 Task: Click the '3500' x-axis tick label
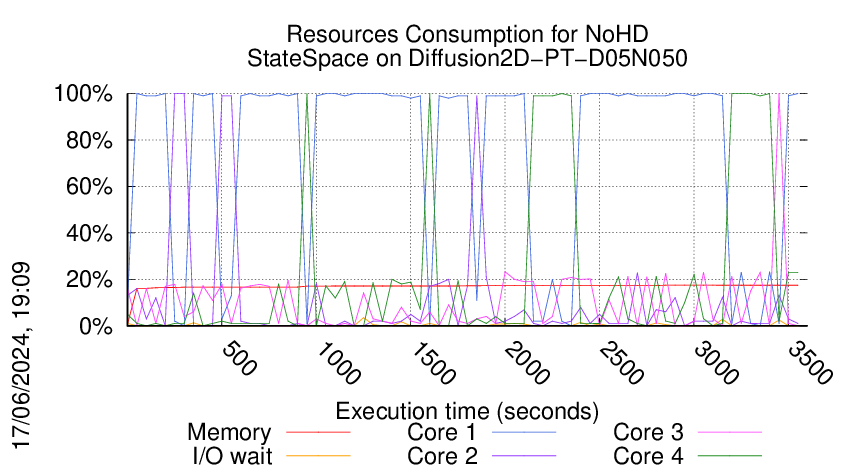coord(810,363)
